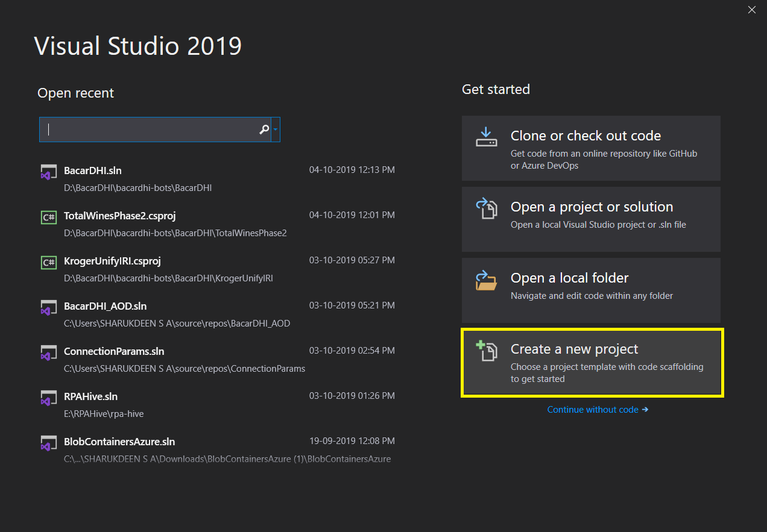Click the TotalWinesPhase2.csproj C# project icon
Image resolution: width=767 pixels, height=532 pixels.
click(48, 217)
